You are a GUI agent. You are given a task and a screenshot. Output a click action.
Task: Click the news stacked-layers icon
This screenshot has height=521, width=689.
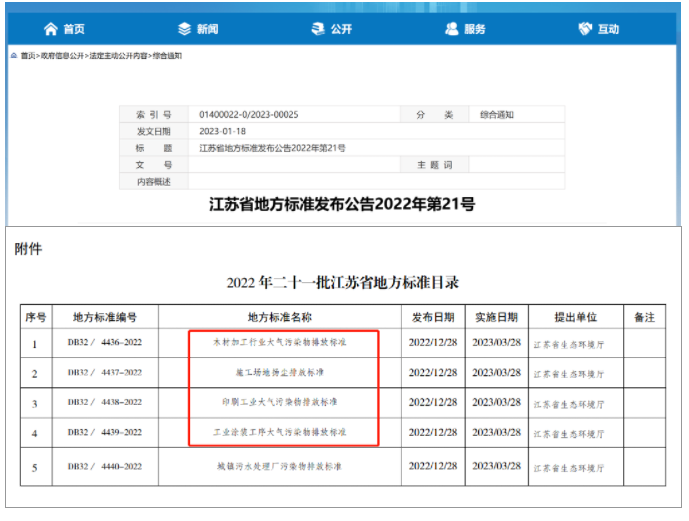(x=185, y=29)
